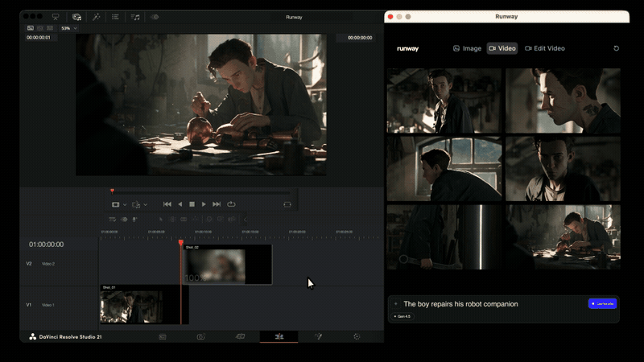Switch to the Color page tab
Image resolution: width=644 pixels, height=362 pixels.
(x=357, y=337)
